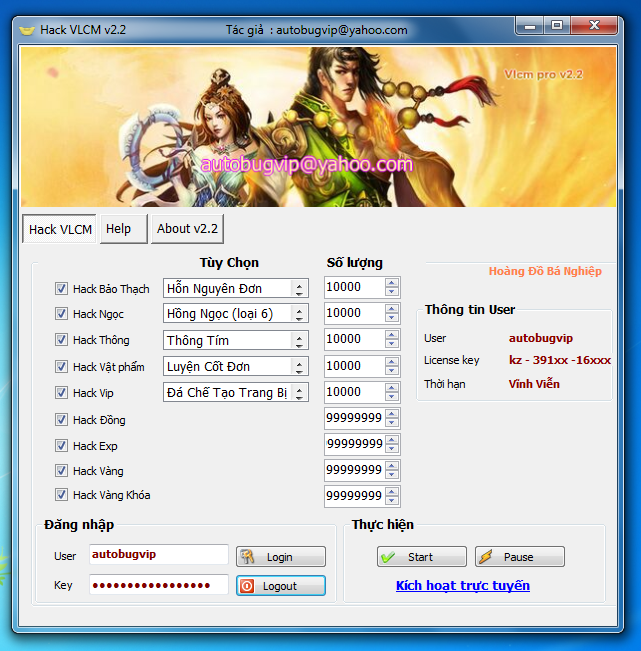Decrease the Hack Đồng amount with down arrow

point(391,422)
